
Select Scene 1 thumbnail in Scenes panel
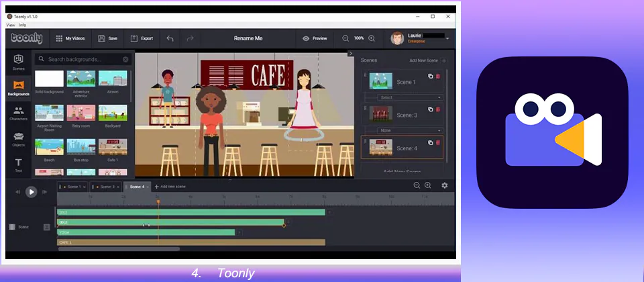381,81
